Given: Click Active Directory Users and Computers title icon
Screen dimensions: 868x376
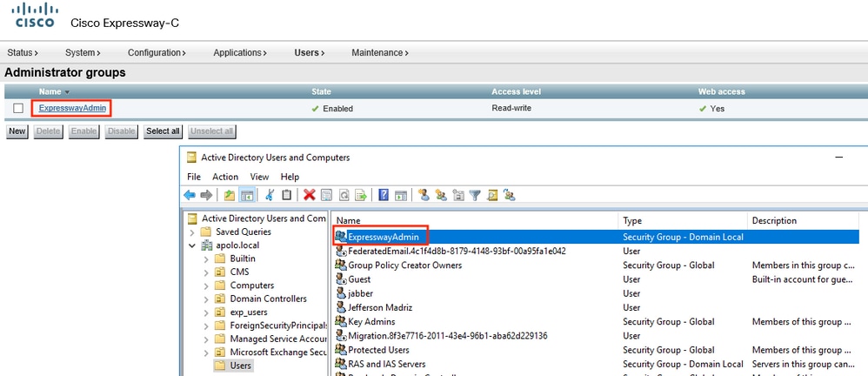Looking at the screenshot, I should 191,158.
